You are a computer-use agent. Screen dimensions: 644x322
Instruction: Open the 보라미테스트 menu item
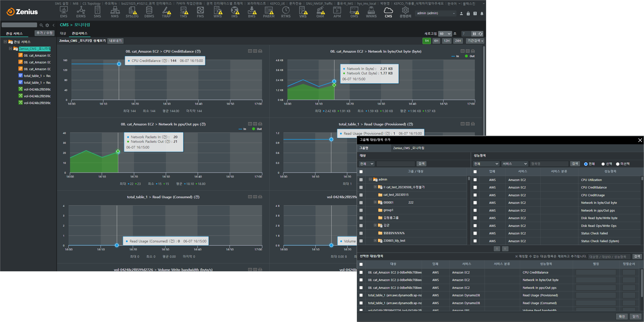coord(257,3)
